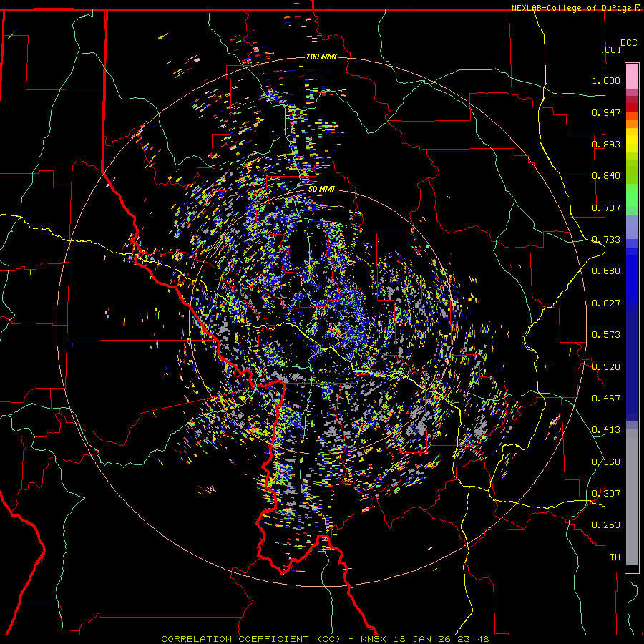Click the 0.733 legend value
The width and height of the screenshot is (644, 644).
606,240
